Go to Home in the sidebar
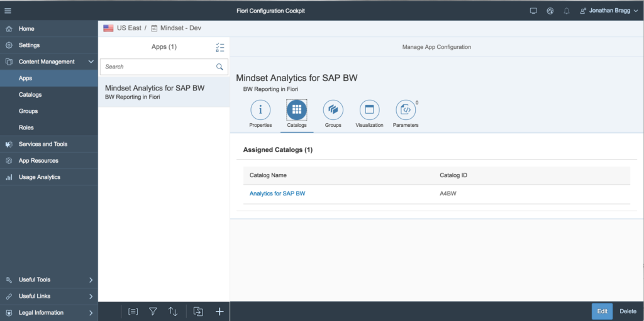 coord(49,29)
